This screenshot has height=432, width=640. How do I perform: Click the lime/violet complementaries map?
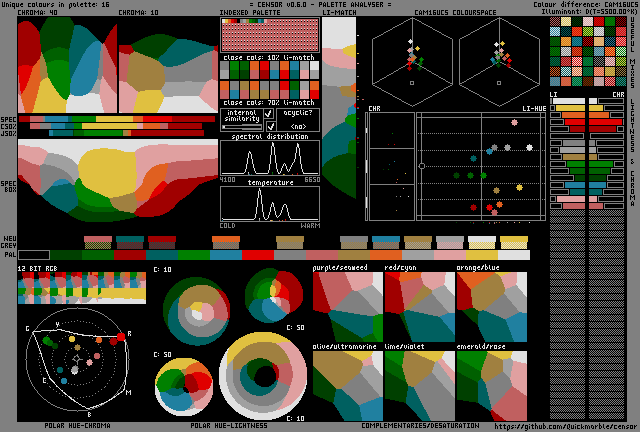point(419,384)
